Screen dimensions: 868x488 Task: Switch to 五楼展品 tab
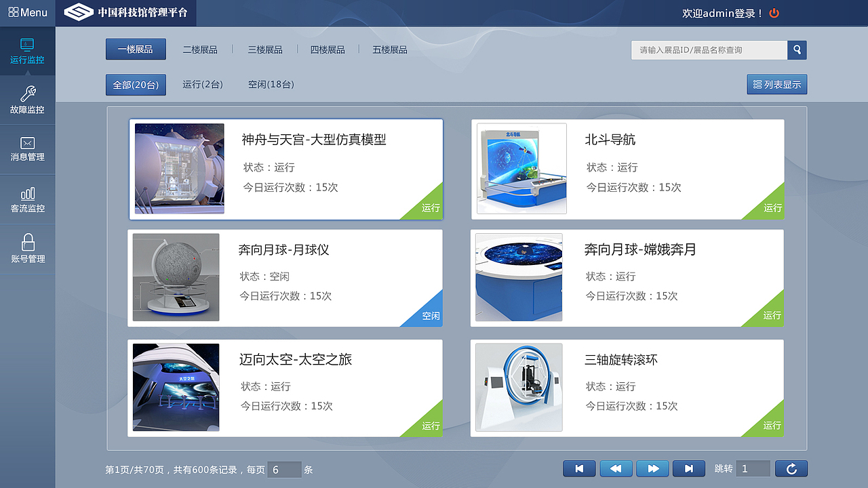pos(390,50)
